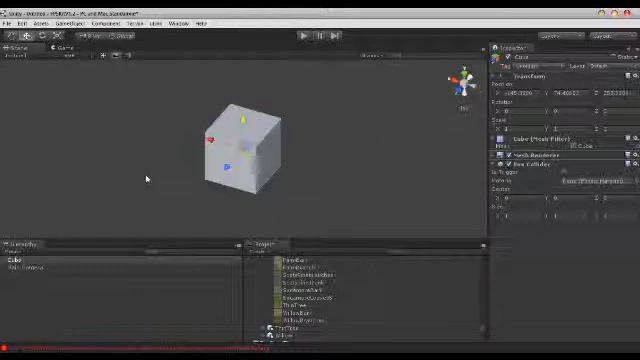The height and width of the screenshot is (360, 640).
Task: Select the Inspector tab
Action: click(510, 48)
